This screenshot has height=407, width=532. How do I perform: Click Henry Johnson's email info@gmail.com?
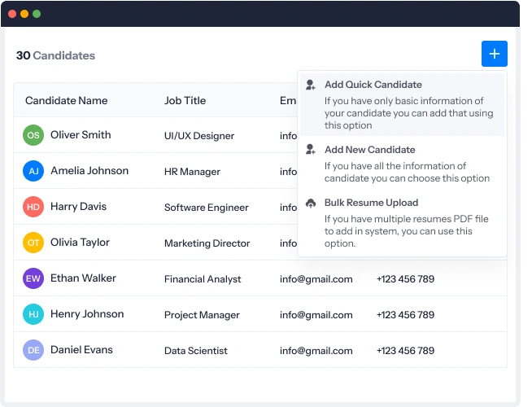(316, 315)
